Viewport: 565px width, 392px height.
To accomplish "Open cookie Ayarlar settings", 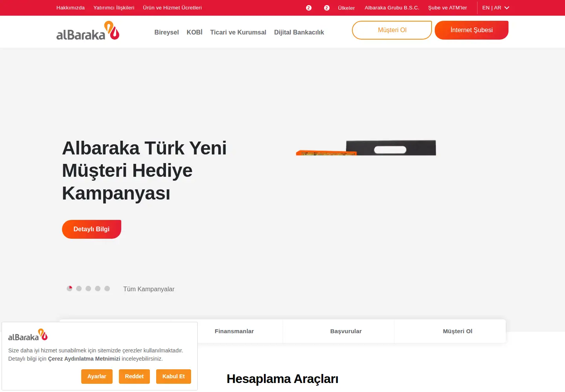I will pos(97,376).
